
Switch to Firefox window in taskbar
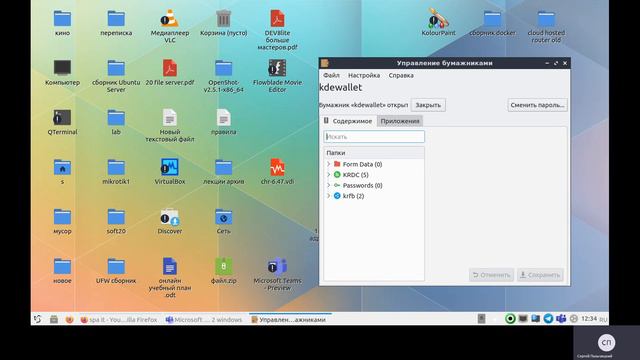119,320
